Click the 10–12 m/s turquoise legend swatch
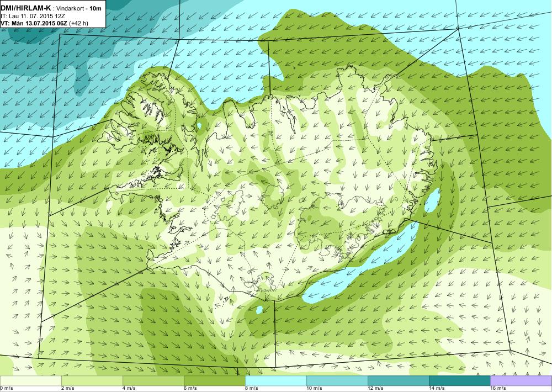This screenshot has width=552, height=392. pyautogui.click(x=337, y=380)
